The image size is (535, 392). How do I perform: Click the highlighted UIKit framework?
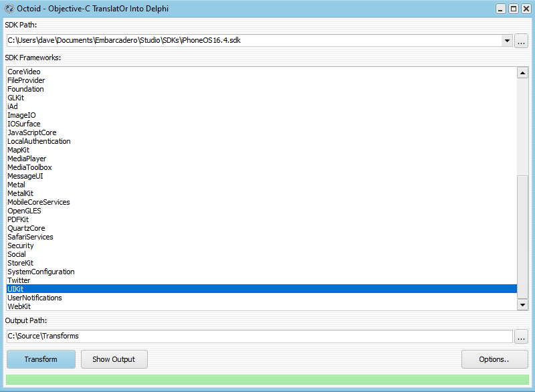261,289
